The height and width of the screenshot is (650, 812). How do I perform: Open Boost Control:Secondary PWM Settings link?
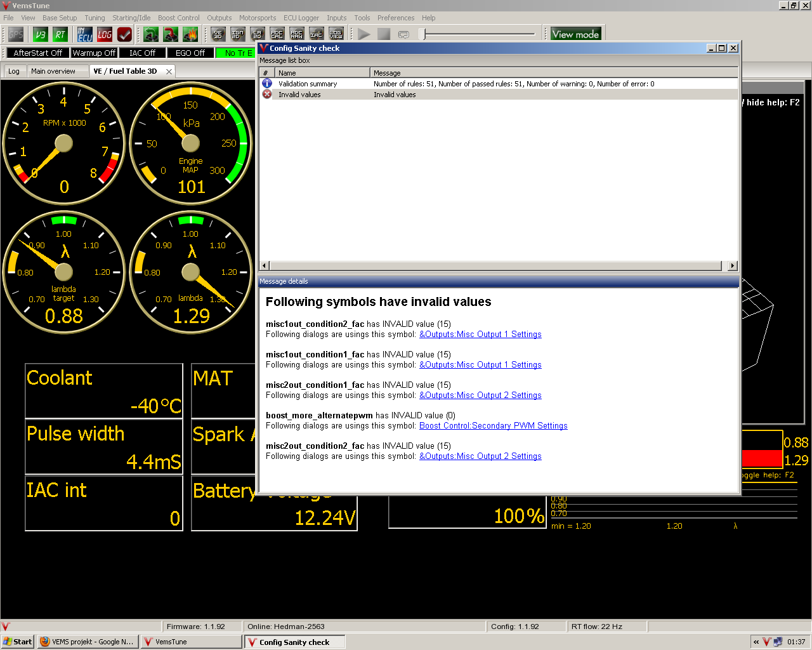pyautogui.click(x=494, y=426)
